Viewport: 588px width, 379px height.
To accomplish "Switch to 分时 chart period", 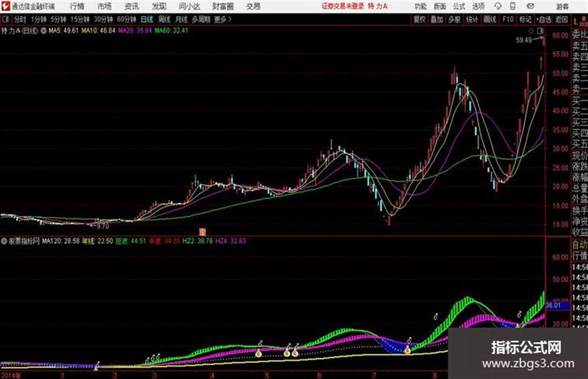I will 20,19.
